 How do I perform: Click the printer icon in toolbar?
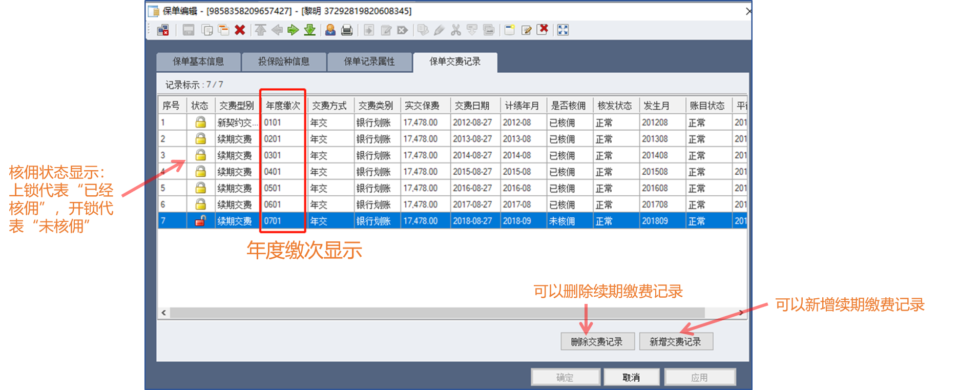[347, 30]
